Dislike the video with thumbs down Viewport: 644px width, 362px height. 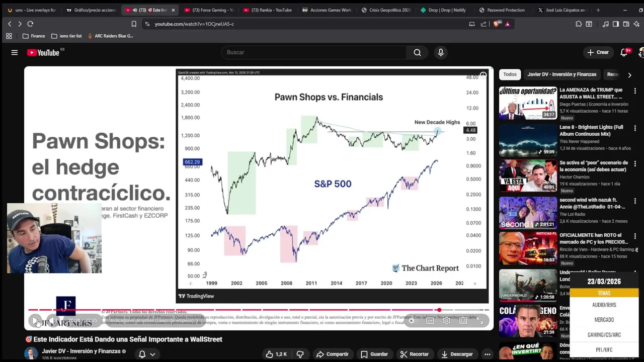(x=300, y=354)
